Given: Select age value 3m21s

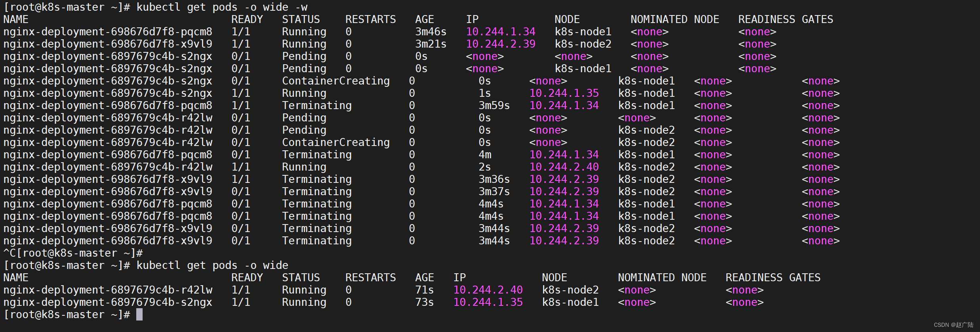Looking at the screenshot, I should coord(431,44).
